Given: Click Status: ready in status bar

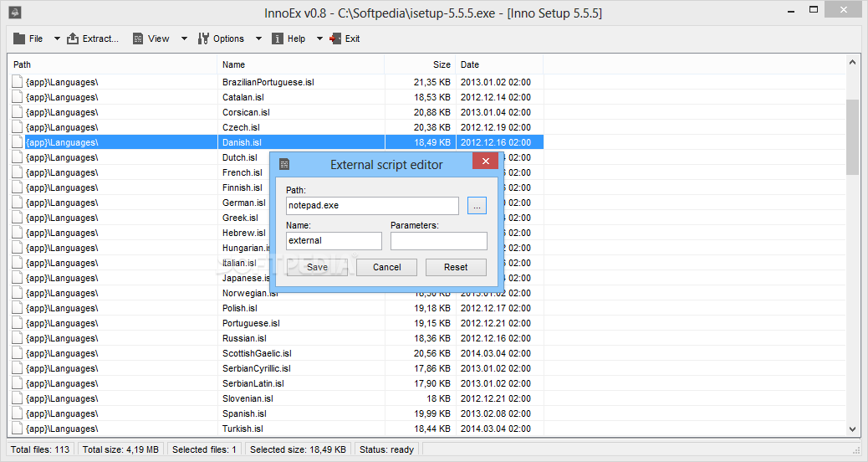Looking at the screenshot, I should point(386,449).
